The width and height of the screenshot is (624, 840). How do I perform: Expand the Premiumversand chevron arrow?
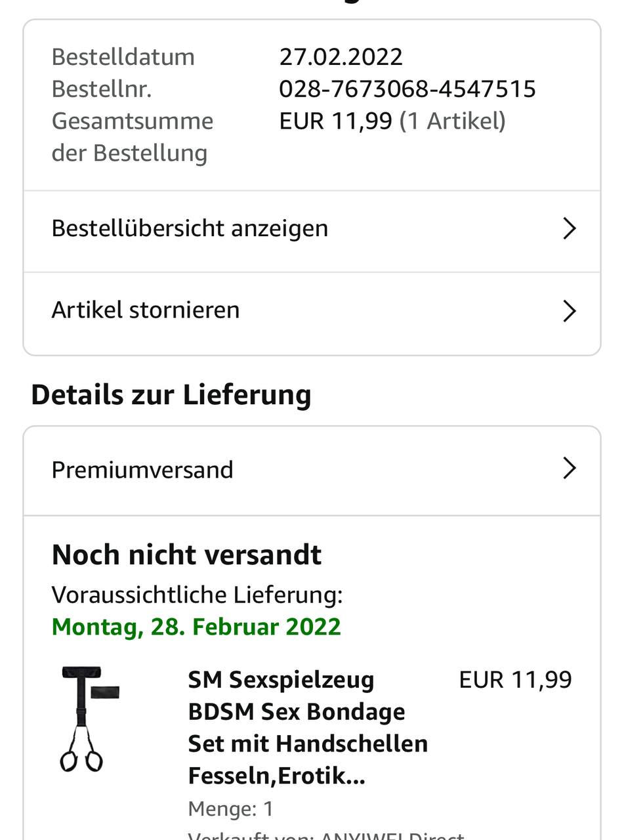click(x=569, y=469)
